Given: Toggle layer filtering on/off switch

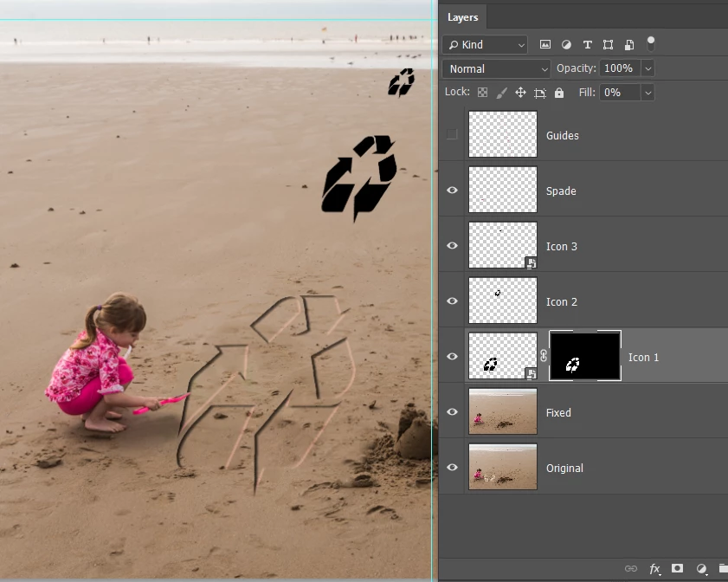Looking at the screenshot, I should [x=651, y=43].
